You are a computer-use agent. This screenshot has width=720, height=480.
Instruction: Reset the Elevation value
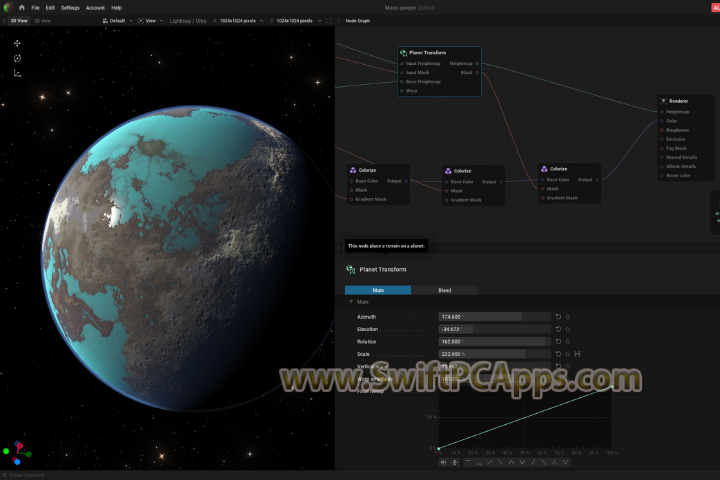click(x=558, y=329)
